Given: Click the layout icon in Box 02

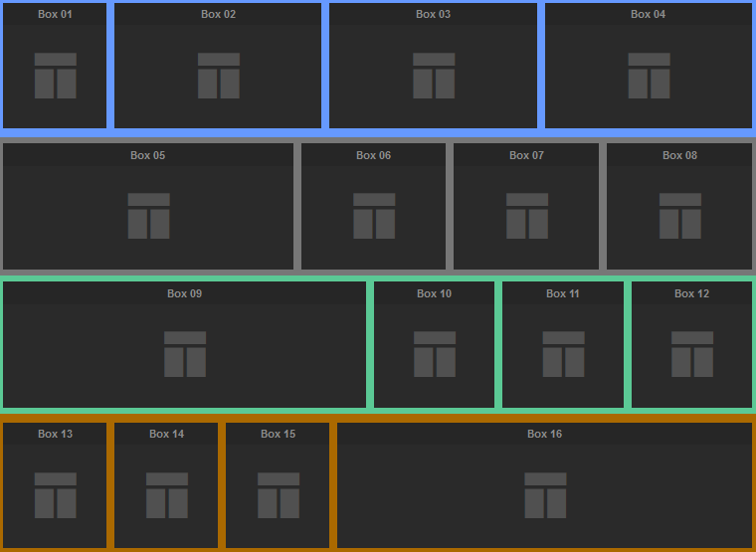Looking at the screenshot, I should (219, 76).
